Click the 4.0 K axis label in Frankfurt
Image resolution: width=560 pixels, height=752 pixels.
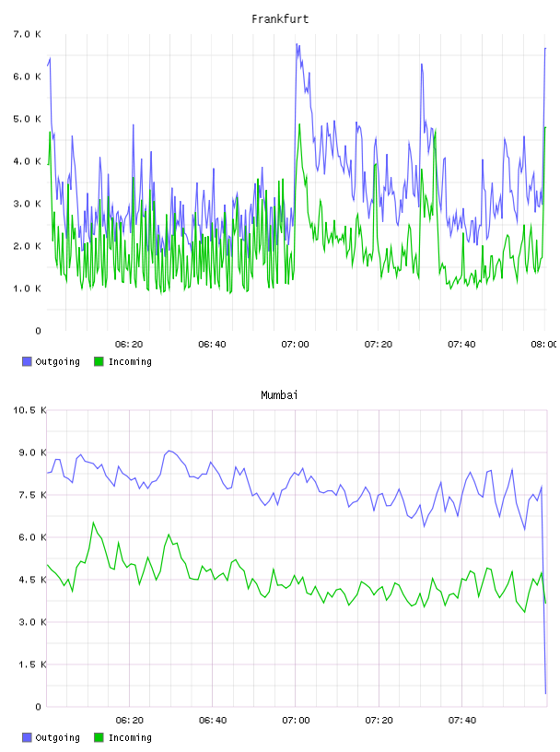28,161
